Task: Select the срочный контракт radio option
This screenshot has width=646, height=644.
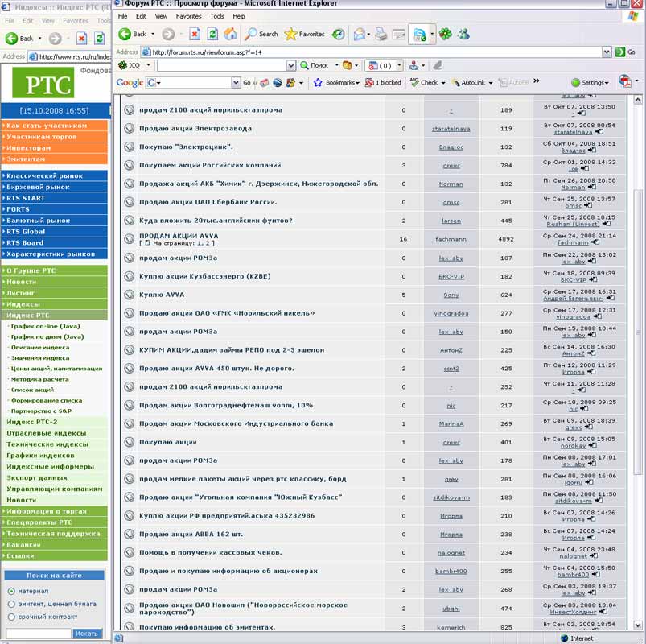Action: 11,617
